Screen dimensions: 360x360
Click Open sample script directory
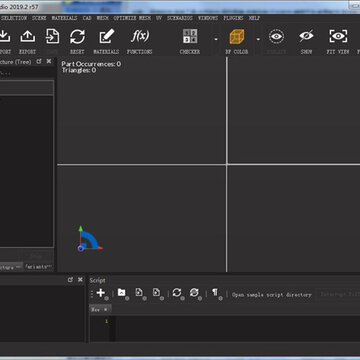[x=272, y=295]
